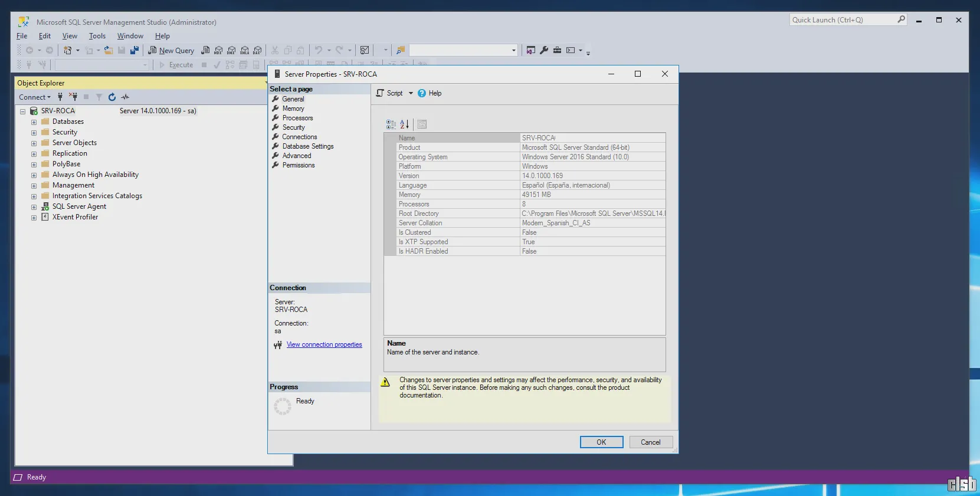Open the Window menu

[x=130, y=36]
